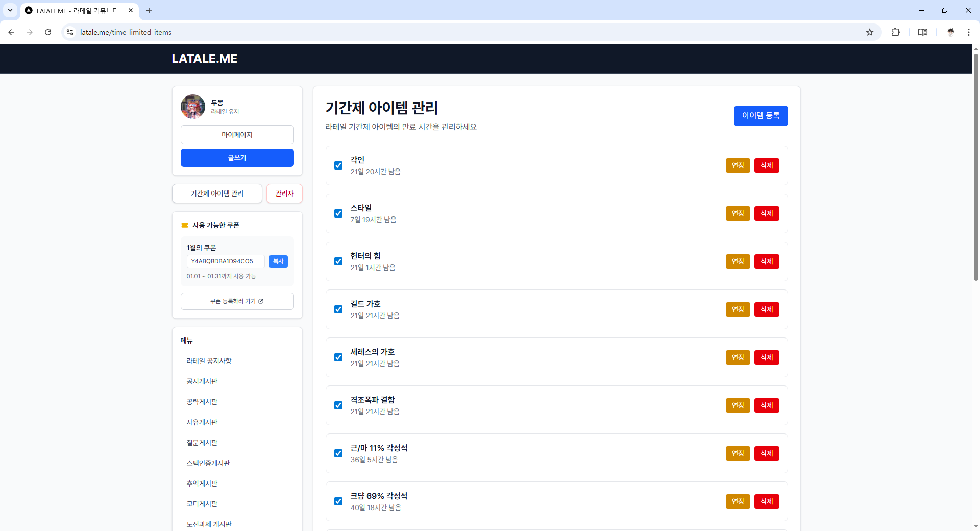Screen dimensions: 980x531
Task: Bookmark this page with star icon
Action: tap(870, 32)
